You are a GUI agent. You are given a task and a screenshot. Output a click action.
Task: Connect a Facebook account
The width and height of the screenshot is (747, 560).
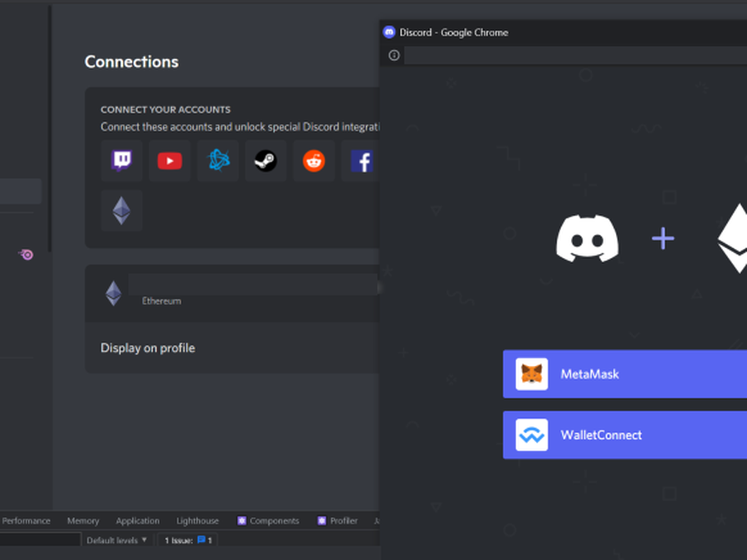coord(361,161)
